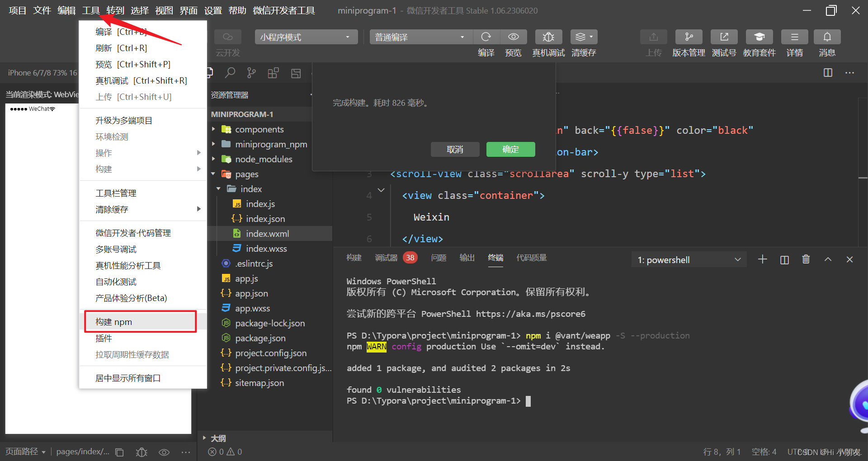Click the 预览 preview eye icon

pos(513,37)
